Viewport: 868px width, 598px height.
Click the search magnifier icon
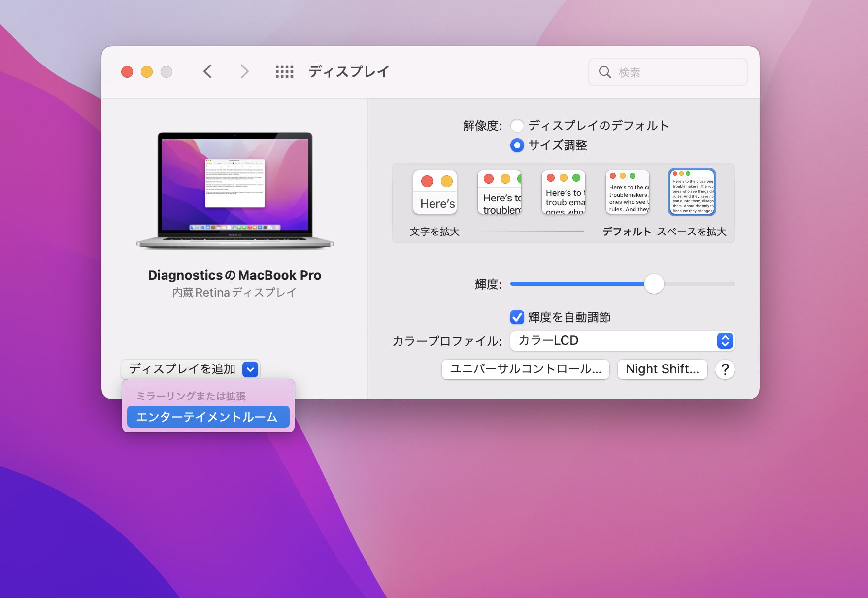click(605, 72)
